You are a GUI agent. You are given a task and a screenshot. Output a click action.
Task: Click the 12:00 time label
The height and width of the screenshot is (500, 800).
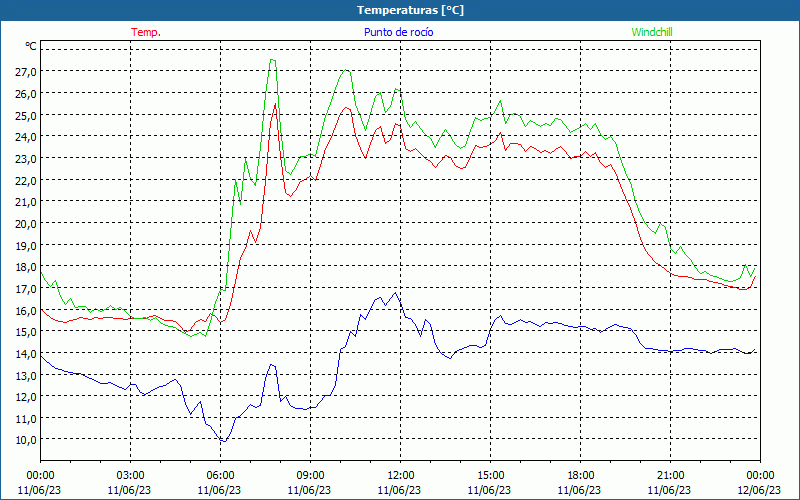(400, 475)
